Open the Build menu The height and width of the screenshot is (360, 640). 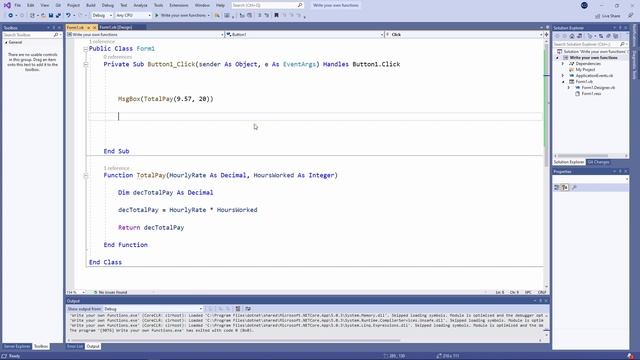[x=91, y=5]
